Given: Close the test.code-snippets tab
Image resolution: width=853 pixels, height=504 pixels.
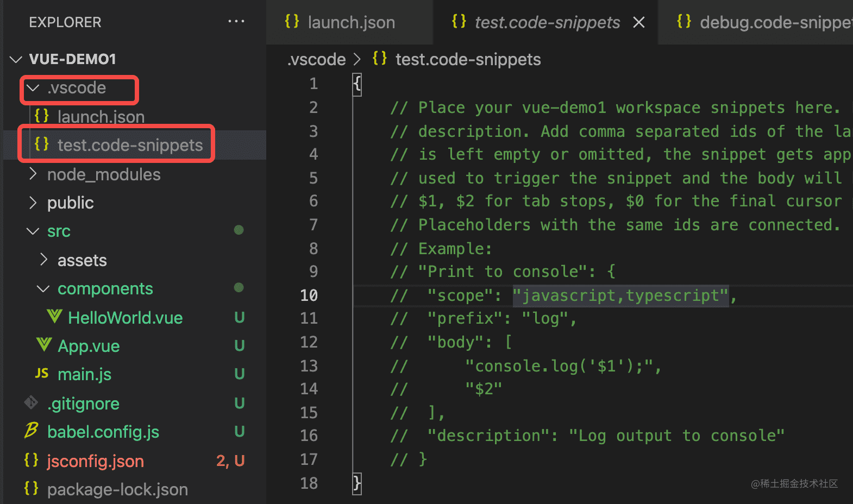Looking at the screenshot, I should 639,22.
